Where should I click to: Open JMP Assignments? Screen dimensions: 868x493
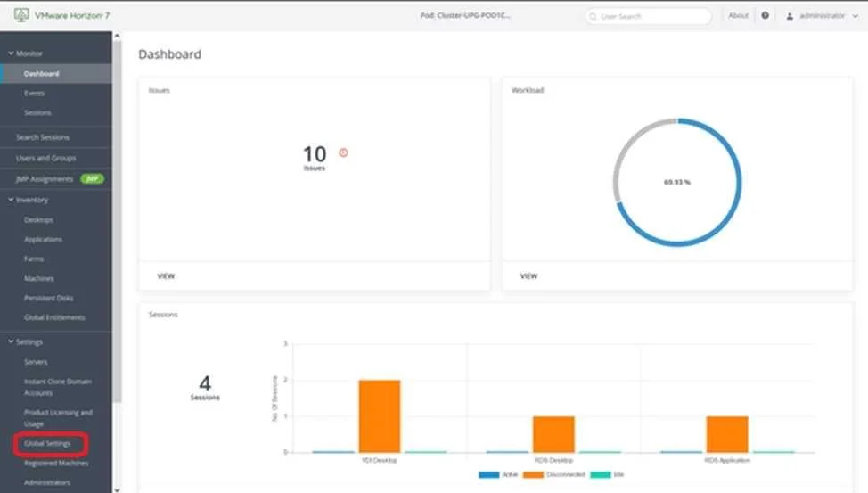pyautogui.click(x=45, y=179)
